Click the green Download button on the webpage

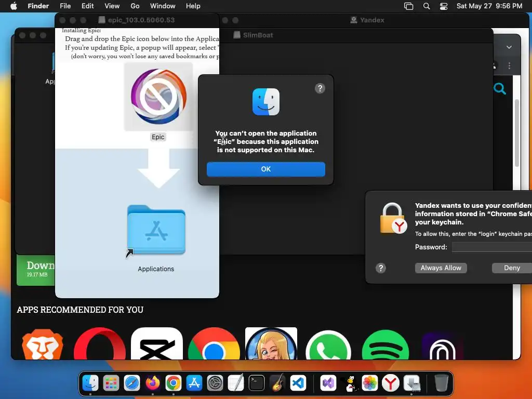pos(36,270)
